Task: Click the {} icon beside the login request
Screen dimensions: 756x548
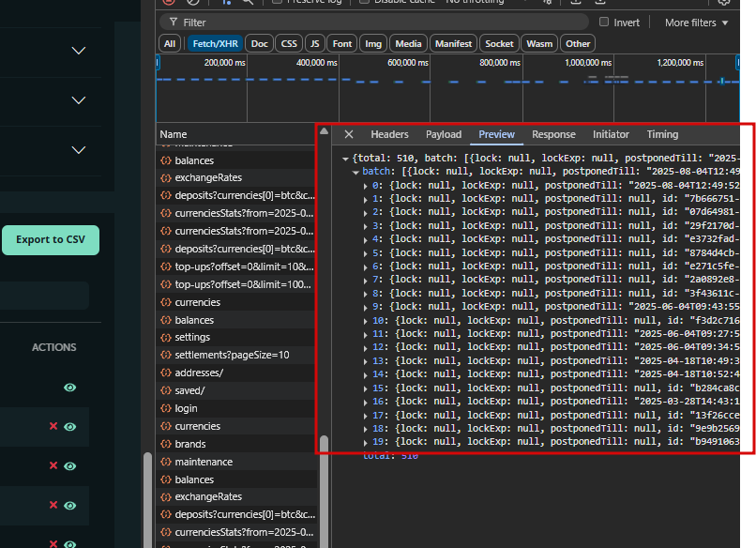Action: click(166, 408)
